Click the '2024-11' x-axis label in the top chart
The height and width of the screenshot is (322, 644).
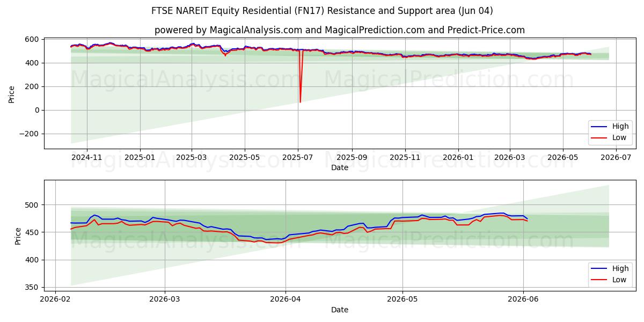coord(87,158)
